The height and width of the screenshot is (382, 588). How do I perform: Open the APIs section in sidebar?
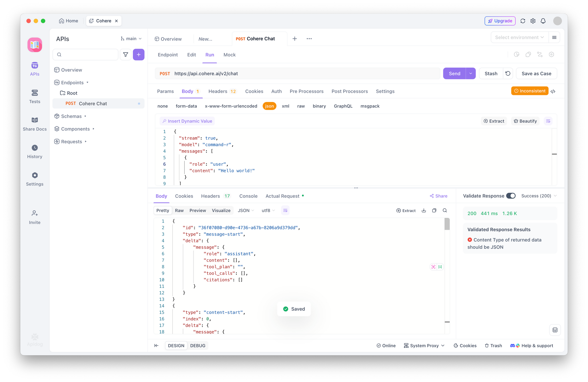point(35,69)
